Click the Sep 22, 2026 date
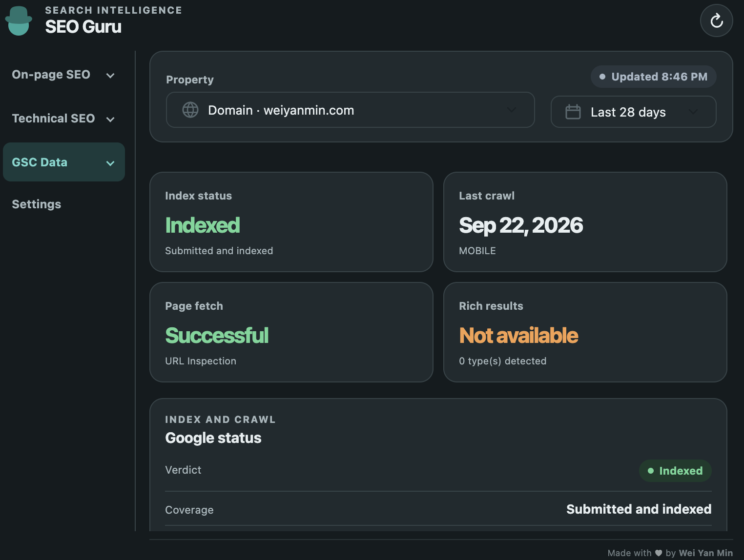This screenshot has height=560, width=744. coord(521,225)
